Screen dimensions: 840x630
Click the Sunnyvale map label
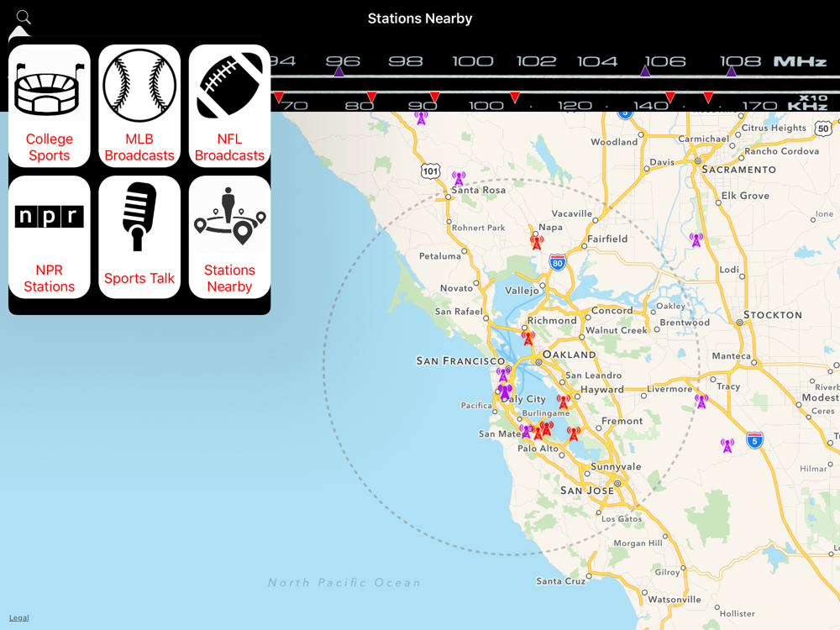tap(616, 466)
